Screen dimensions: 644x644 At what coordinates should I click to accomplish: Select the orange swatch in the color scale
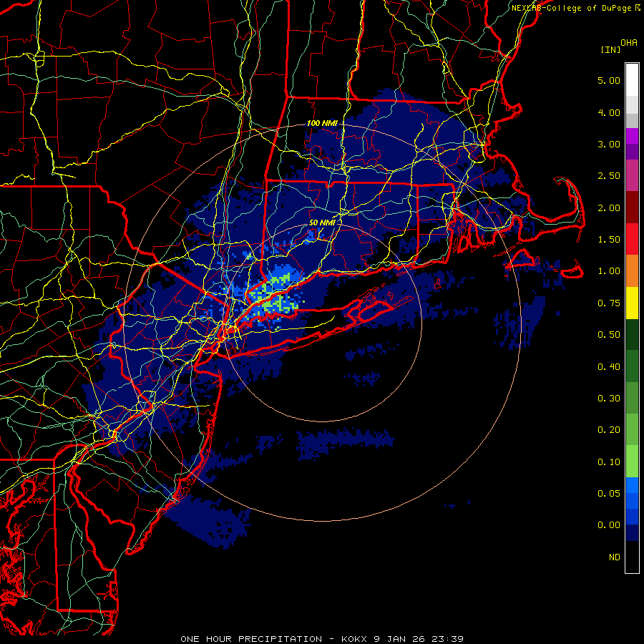coord(632,271)
